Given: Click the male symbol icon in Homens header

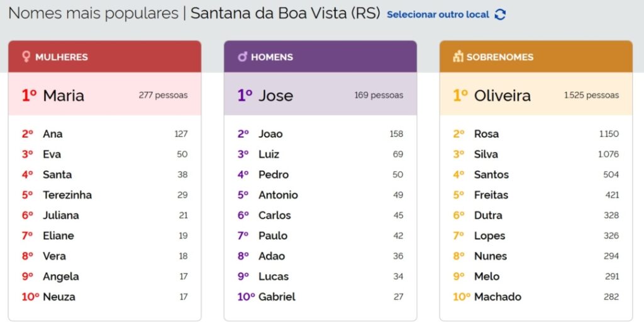Looking at the screenshot, I should click(242, 57).
